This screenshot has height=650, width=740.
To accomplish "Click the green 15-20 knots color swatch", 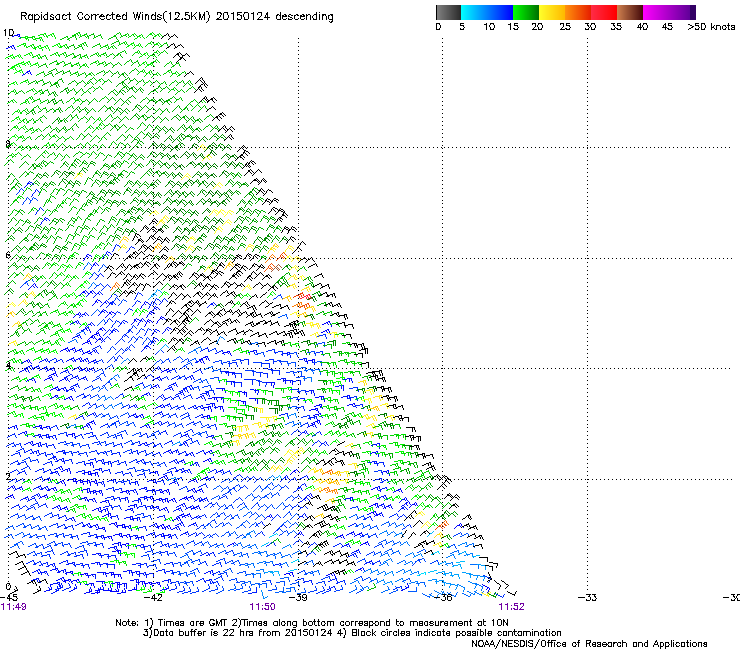I will [x=526, y=12].
